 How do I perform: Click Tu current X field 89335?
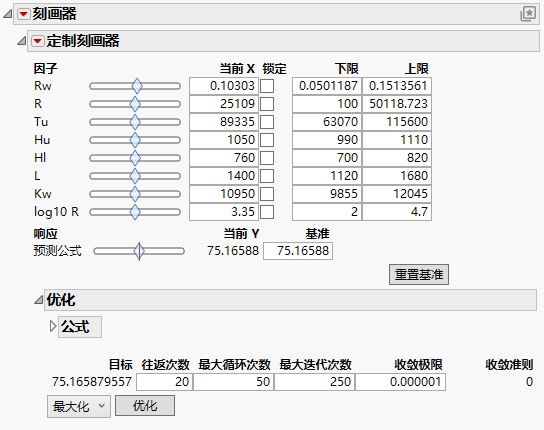tap(224, 122)
